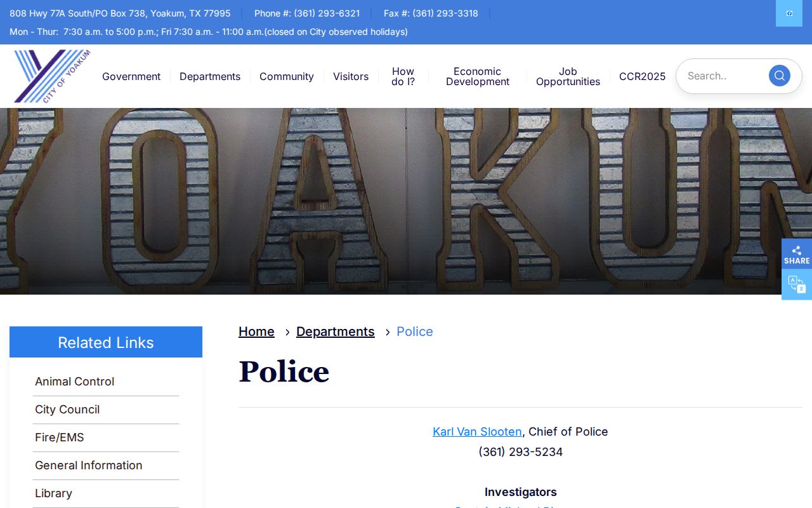This screenshot has height=508, width=812.
Task: Click the office hours text line
Action: tap(209, 32)
